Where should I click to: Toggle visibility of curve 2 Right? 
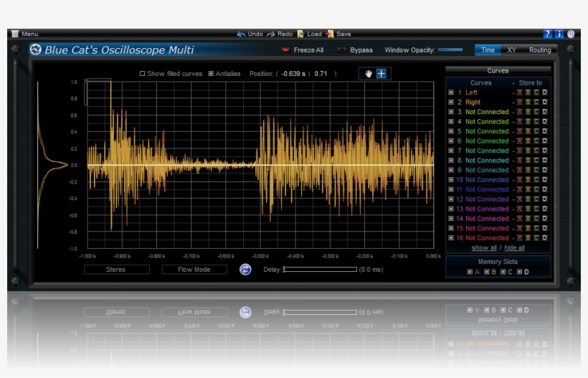[451, 102]
